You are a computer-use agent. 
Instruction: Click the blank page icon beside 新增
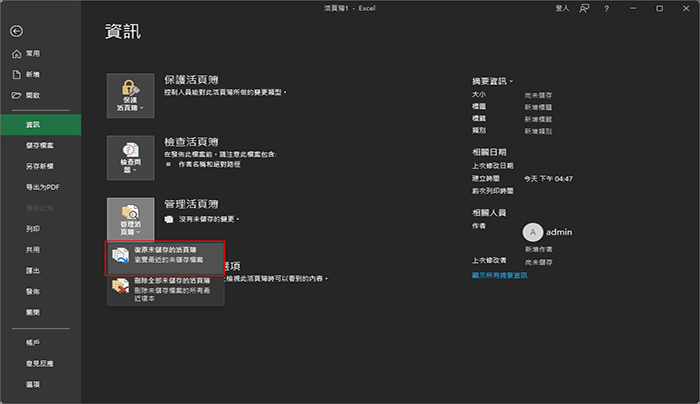pos(17,75)
